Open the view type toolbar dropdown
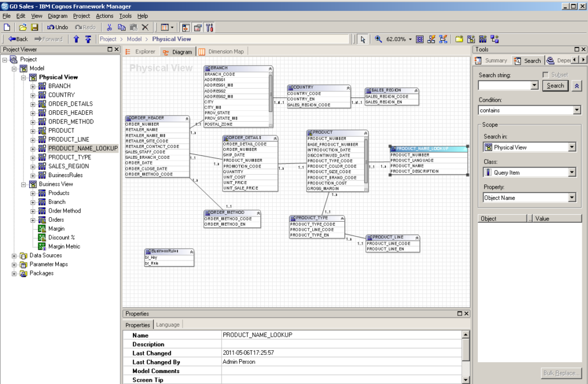 (172, 27)
